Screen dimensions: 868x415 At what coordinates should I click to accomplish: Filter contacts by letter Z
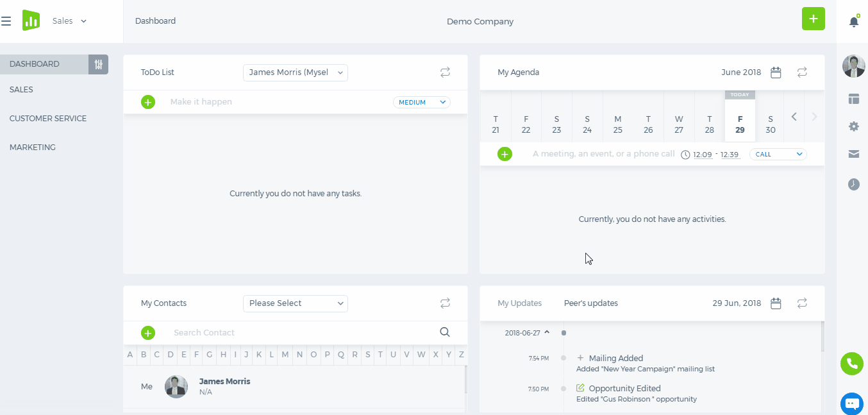point(462,354)
